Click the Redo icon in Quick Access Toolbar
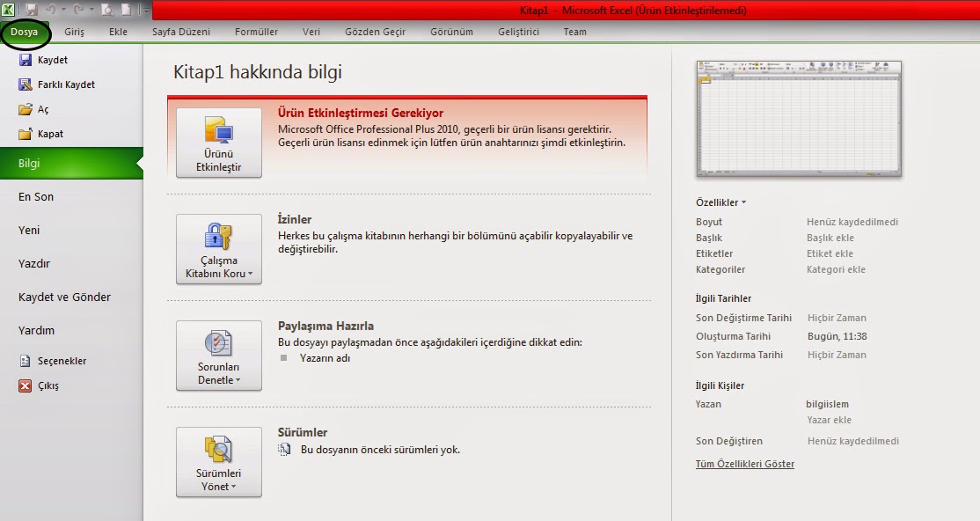Viewport: 980px width, 521px height. click(77, 8)
